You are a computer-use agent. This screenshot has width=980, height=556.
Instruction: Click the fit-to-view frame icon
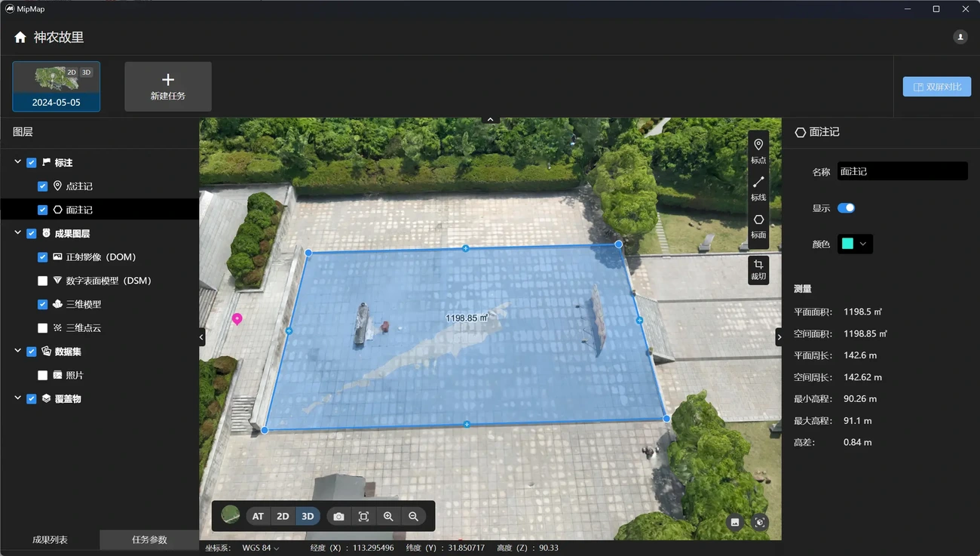coord(363,516)
